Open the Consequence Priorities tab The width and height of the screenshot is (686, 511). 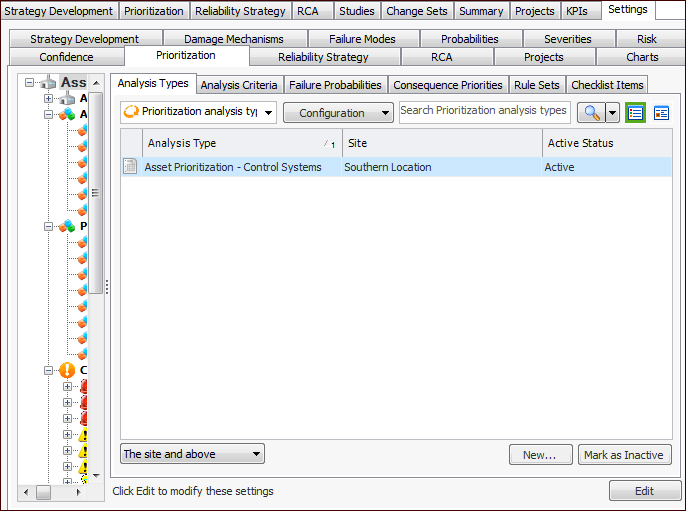(x=448, y=85)
